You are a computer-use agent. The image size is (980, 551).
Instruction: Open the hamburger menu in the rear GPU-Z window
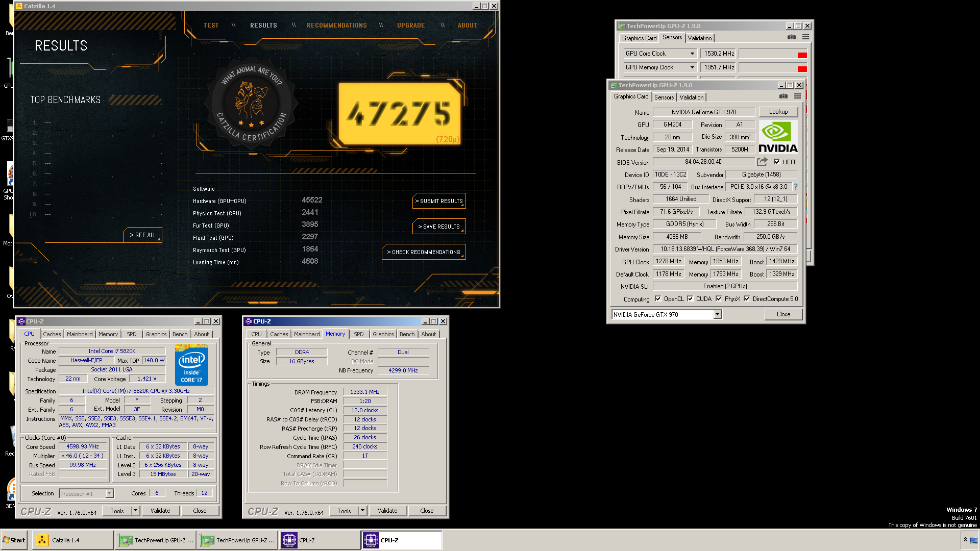coord(805,37)
